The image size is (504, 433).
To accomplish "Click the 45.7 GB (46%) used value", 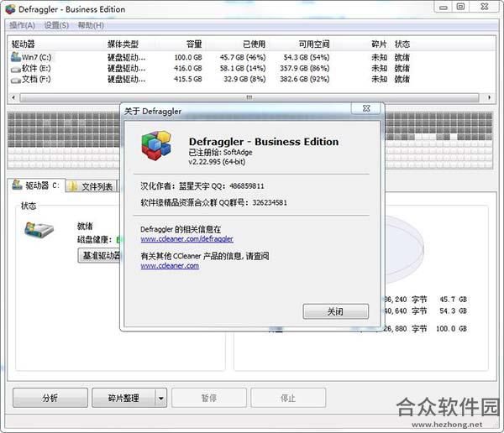I will click(x=243, y=58).
